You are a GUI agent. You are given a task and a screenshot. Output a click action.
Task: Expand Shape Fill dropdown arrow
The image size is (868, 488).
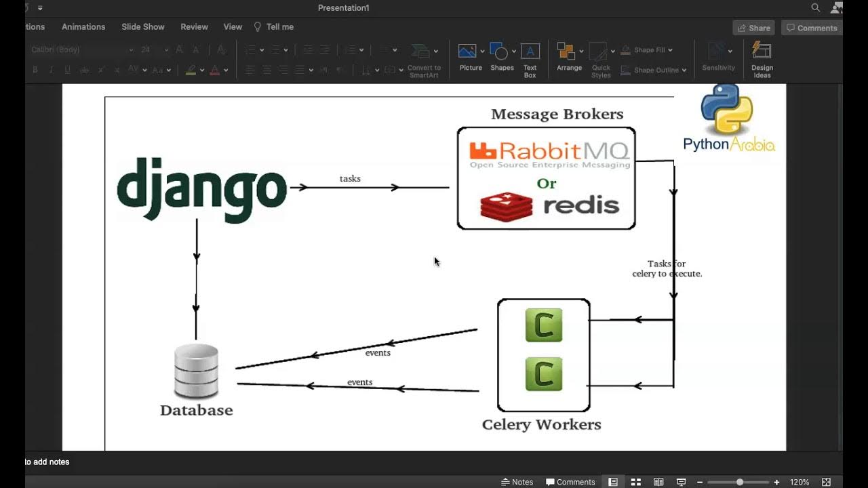671,50
